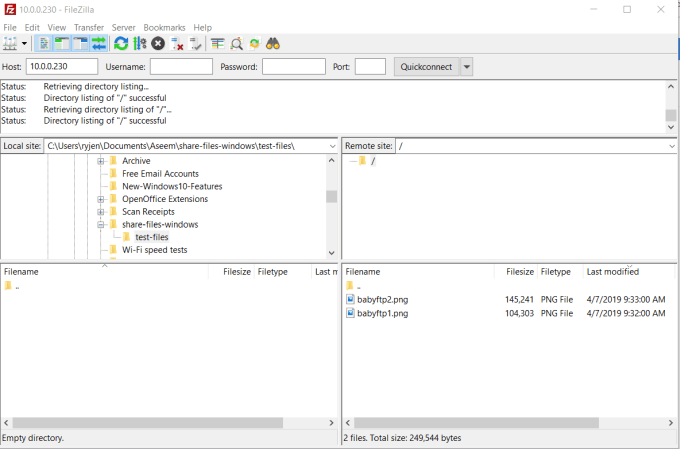
Task: Toggle local directory tree view
Action: coord(62,44)
